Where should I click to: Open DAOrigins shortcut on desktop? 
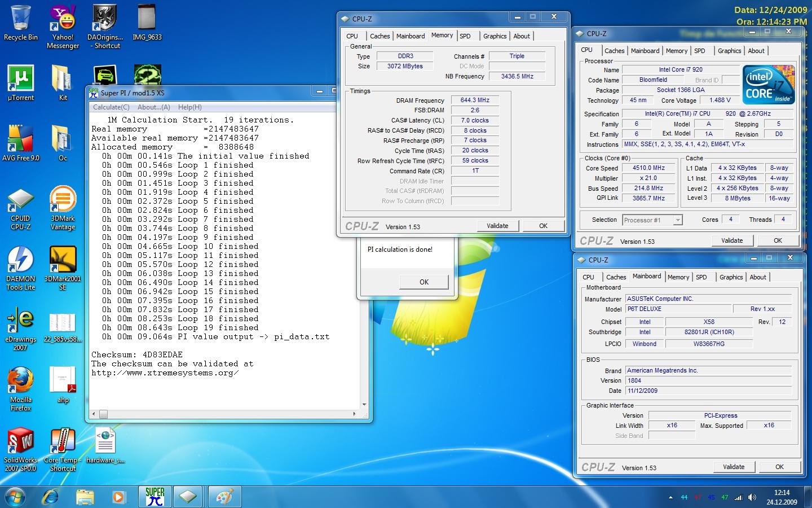coord(105,27)
